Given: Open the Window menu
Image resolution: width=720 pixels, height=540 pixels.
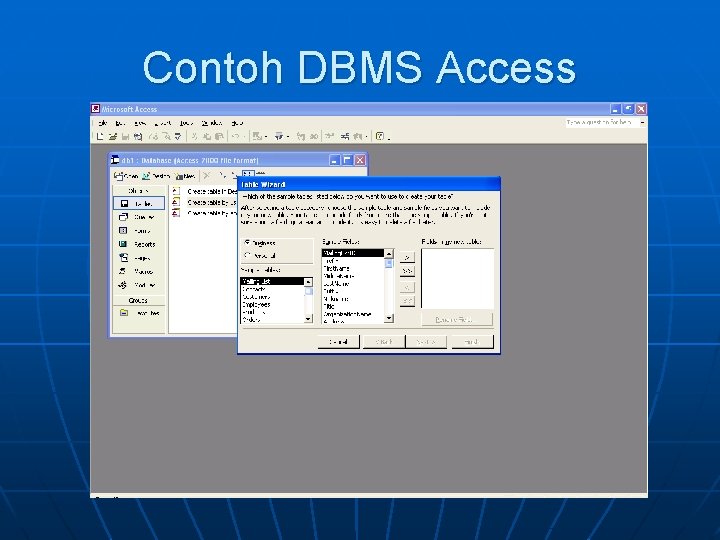Looking at the screenshot, I should (212, 123).
